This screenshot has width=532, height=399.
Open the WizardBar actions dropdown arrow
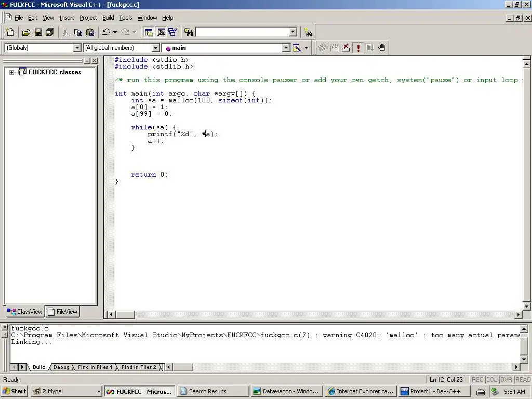pyautogui.click(x=307, y=48)
